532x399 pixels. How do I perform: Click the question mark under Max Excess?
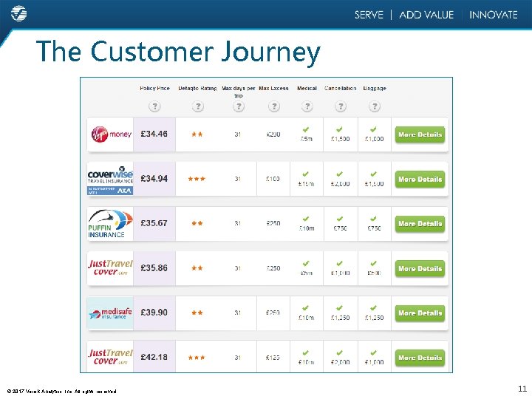click(x=274, y=106)
